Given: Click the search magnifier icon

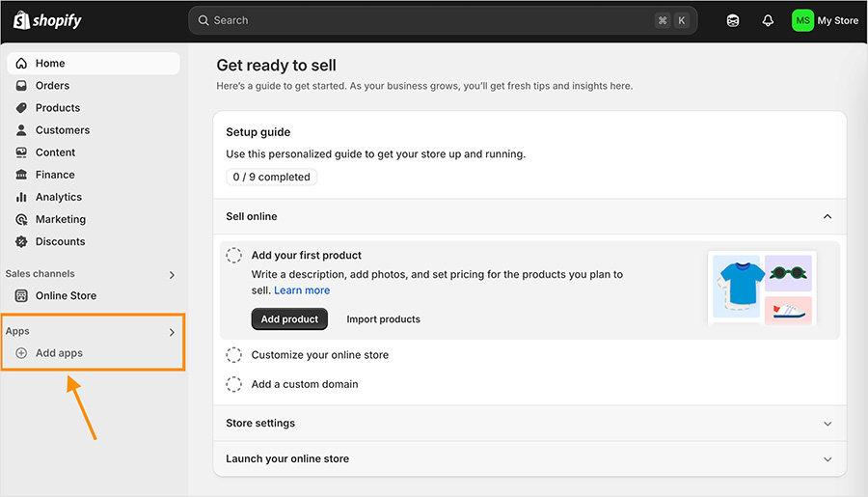Looking at the screenshot, I should tap(203, 20).
